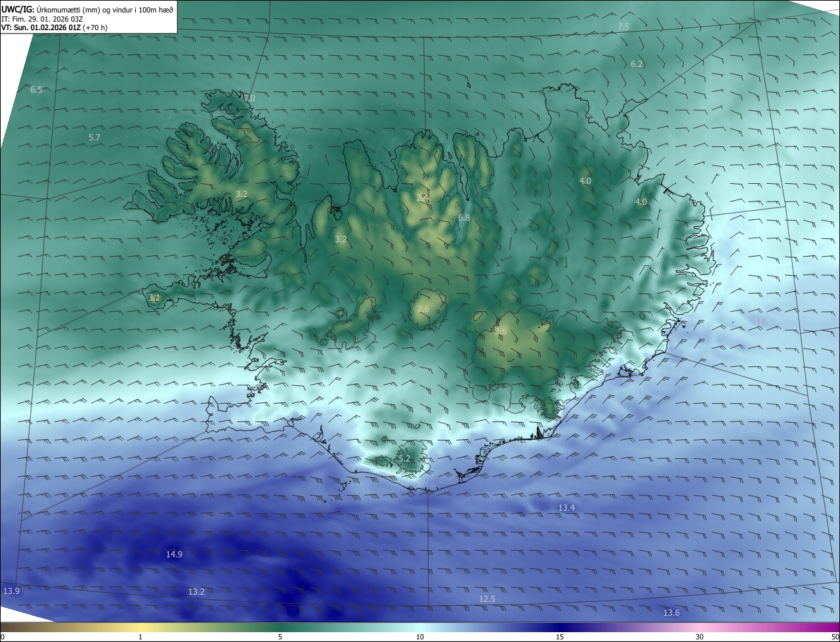
Task: Click the 5.7 precipitation value label
Action: pos(94,138)
